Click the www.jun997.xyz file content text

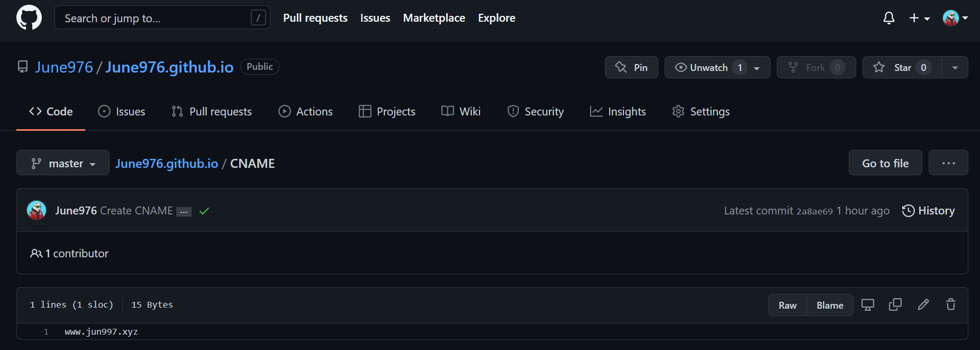tap(101, 332)
